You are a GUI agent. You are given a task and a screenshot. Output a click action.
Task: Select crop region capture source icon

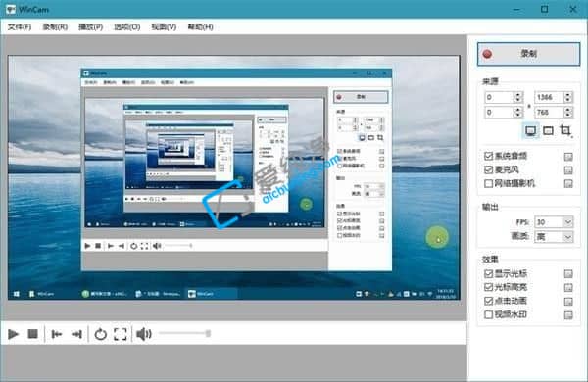click(x=565, y=130)
